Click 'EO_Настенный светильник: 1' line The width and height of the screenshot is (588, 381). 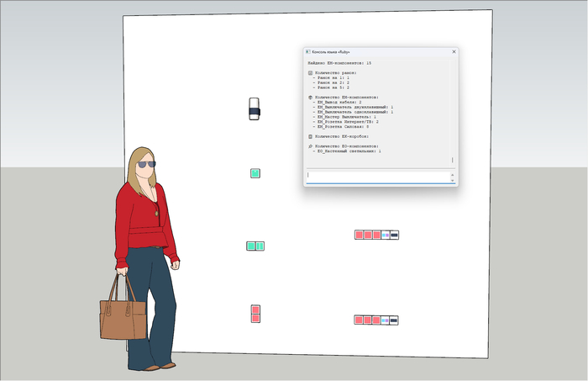347,151
